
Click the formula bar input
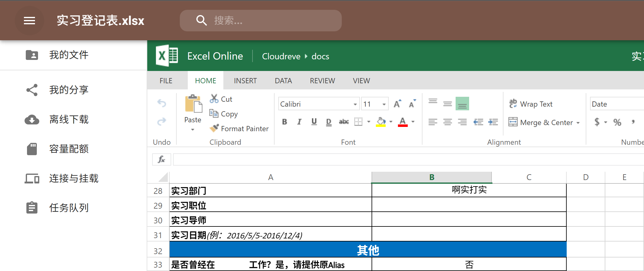click(x=408, y=159)
